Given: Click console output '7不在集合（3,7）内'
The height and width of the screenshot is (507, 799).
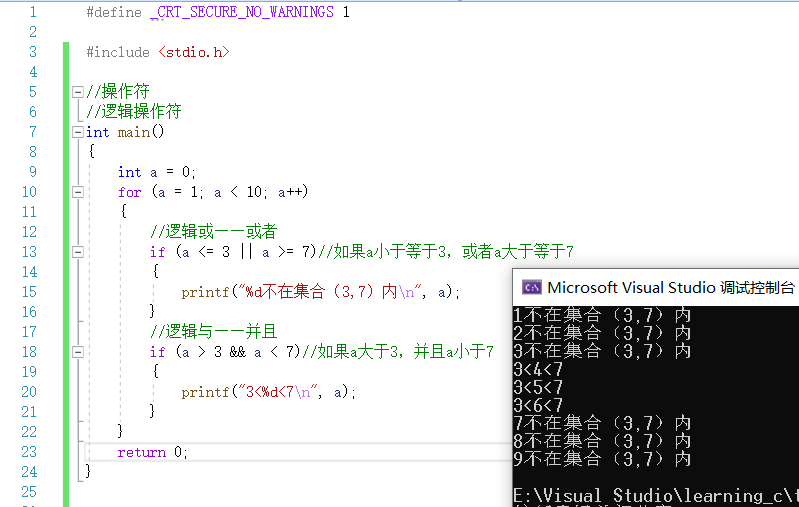Looking at the screenshot, I should click(602, 423).
